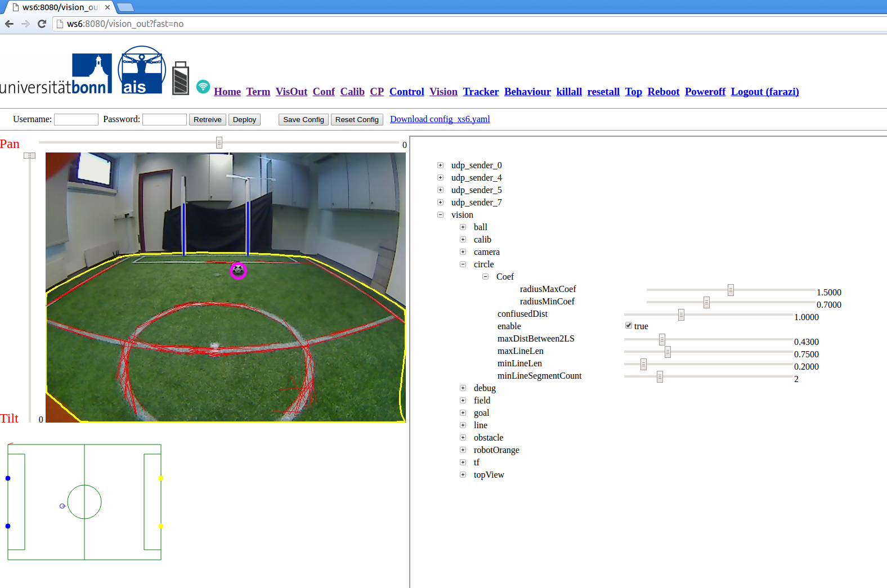Click the browser back arrow
The width and height of the screenshot is (887, 588).
click(x=9, y=24)
